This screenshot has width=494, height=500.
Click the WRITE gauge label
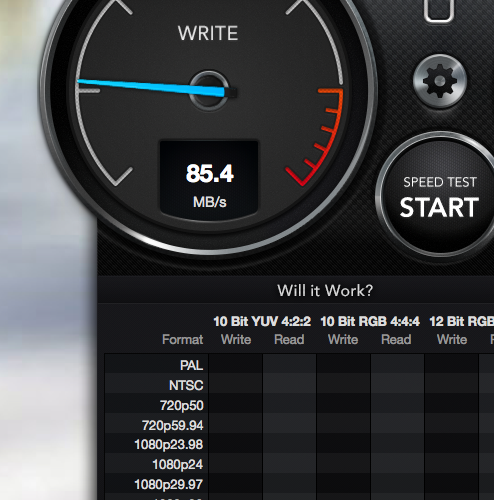click(208, 33)
